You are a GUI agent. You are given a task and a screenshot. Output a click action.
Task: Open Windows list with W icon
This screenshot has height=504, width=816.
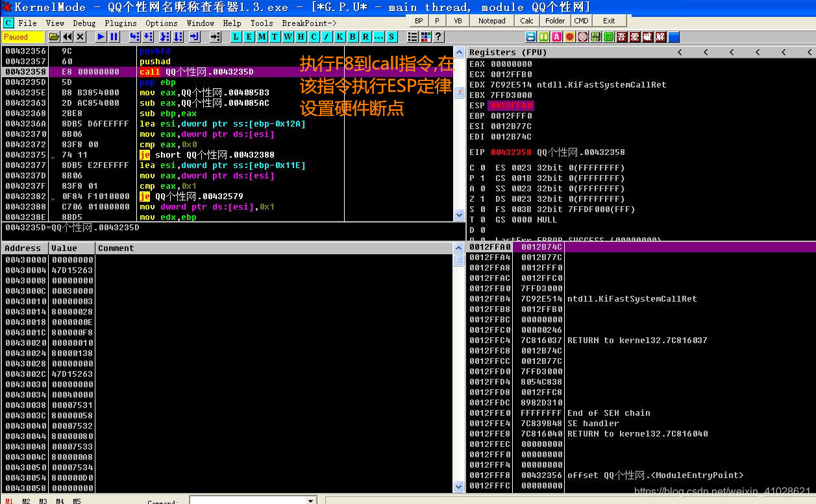click(x=288, y=37)
